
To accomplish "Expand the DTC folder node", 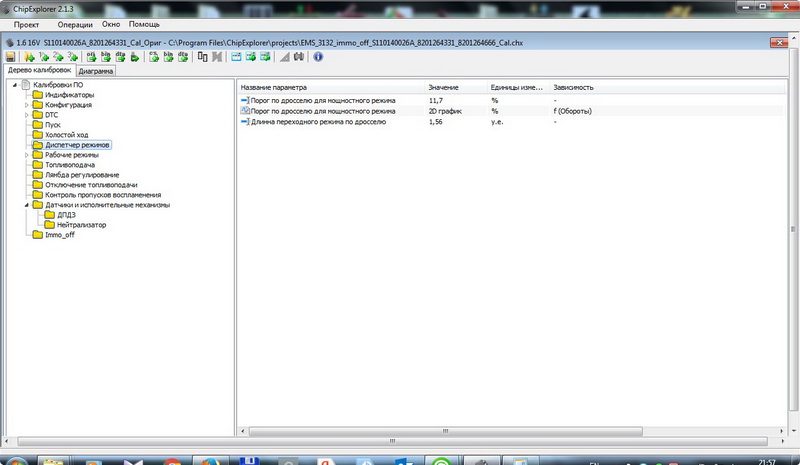I will point(27,115).
